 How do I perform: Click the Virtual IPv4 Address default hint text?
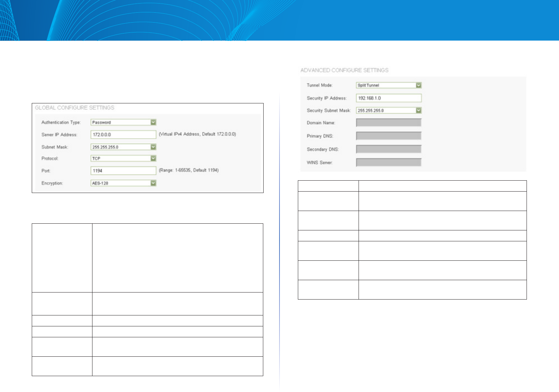pos(197,134)
